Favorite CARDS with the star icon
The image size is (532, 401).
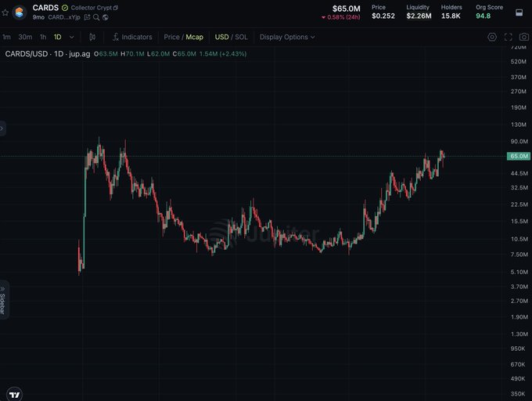point(5,13)
